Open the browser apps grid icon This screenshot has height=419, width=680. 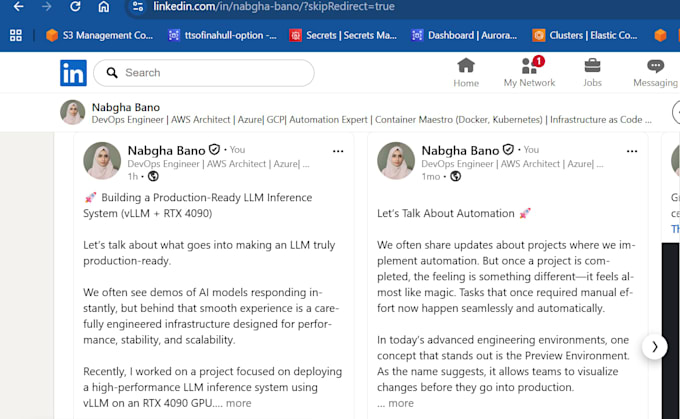16,35
